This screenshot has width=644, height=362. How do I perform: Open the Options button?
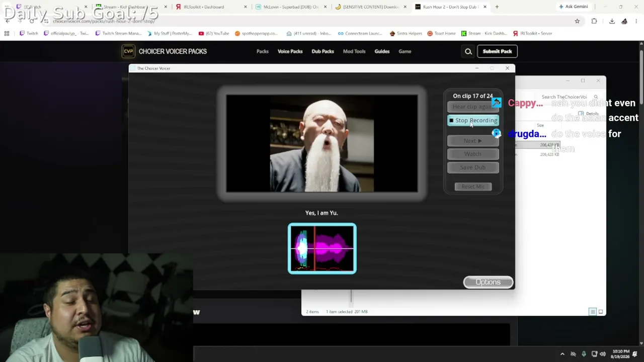pos(488,282)
